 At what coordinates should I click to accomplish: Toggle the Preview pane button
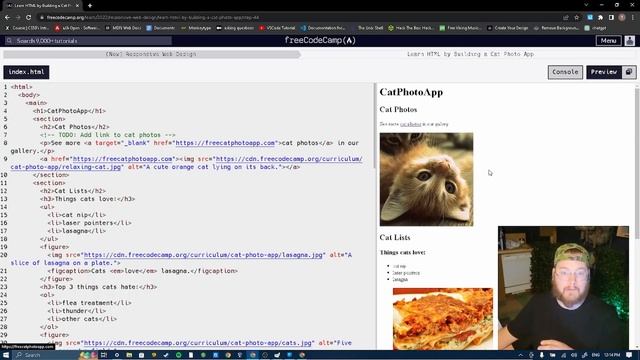[x=604, y=72]
